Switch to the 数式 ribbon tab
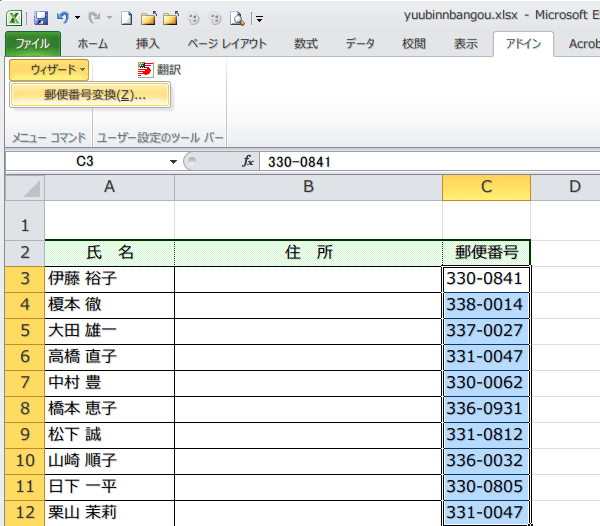 click(x=306, y=44)
